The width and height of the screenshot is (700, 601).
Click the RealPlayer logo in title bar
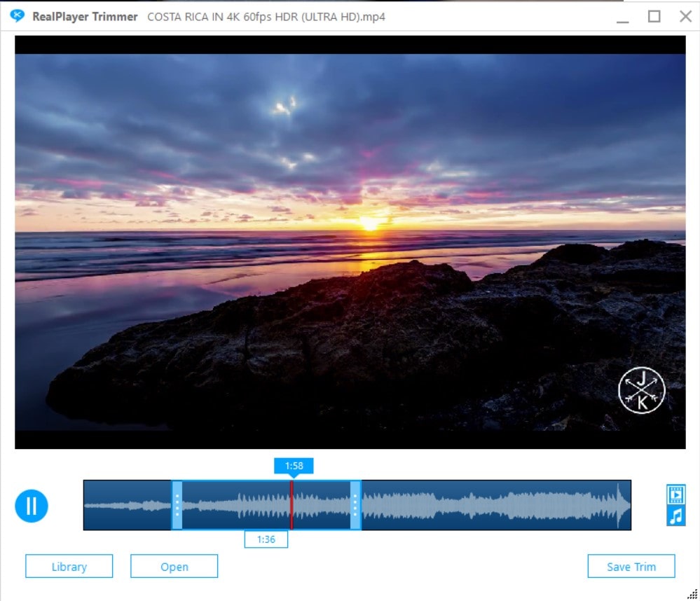pyautogui.click(x=18, y=16)
